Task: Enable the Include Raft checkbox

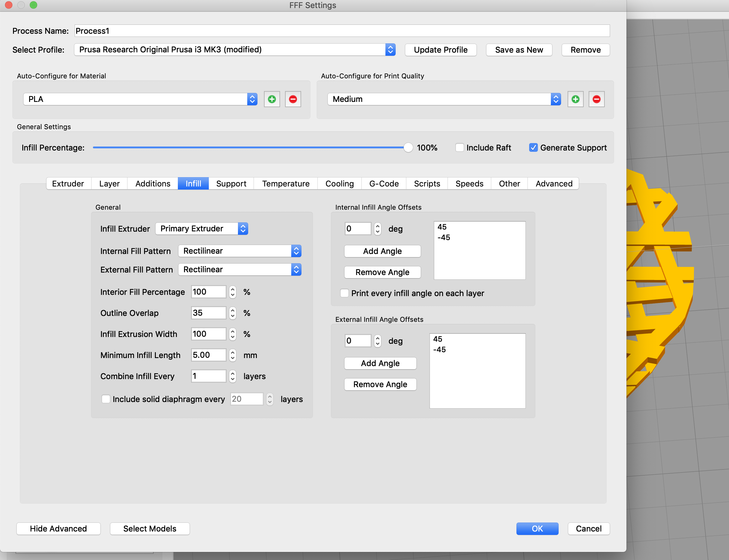Action: coord(459,148)
